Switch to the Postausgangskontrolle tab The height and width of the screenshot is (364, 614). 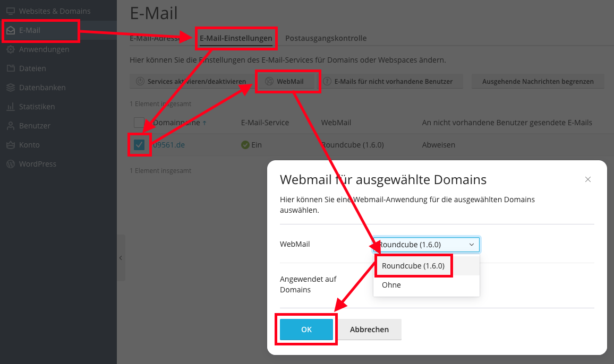[326, 38]
